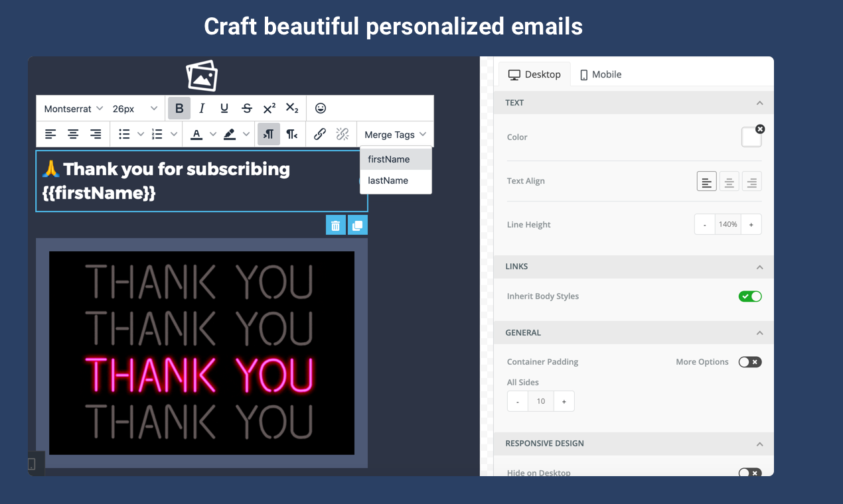Increase line height

pos(751,225)
